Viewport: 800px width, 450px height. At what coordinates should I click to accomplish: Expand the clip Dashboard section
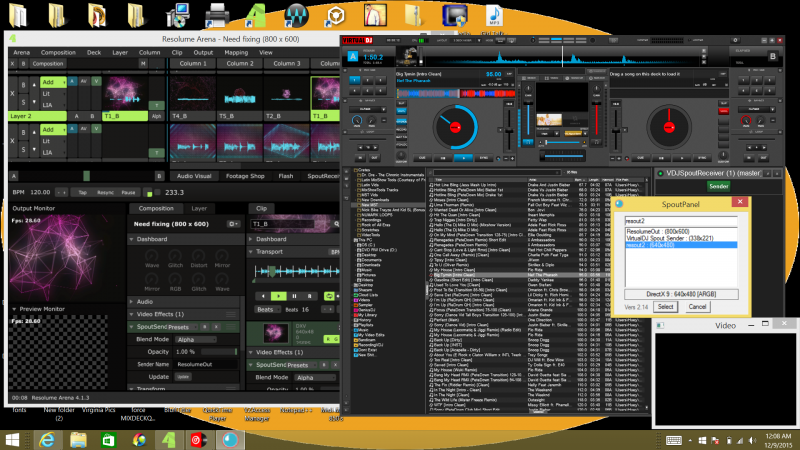(x=251, y=239)
